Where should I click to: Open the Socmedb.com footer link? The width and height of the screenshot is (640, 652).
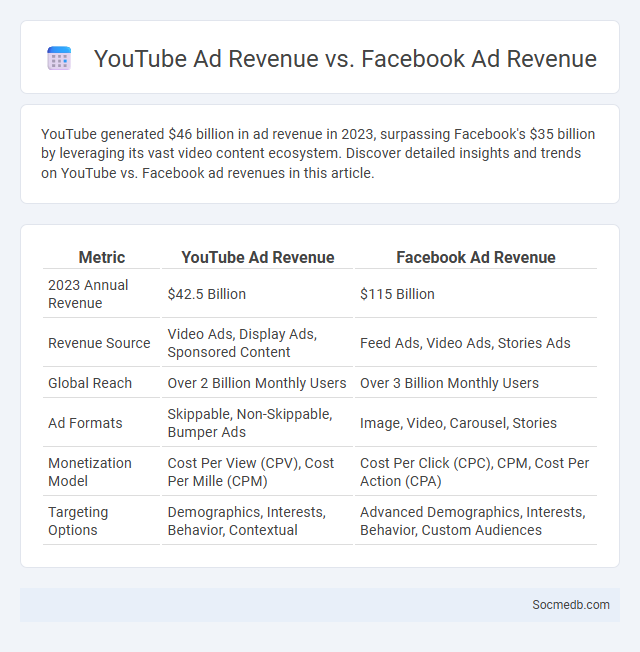pyautogui.click(x=571, y=605)
